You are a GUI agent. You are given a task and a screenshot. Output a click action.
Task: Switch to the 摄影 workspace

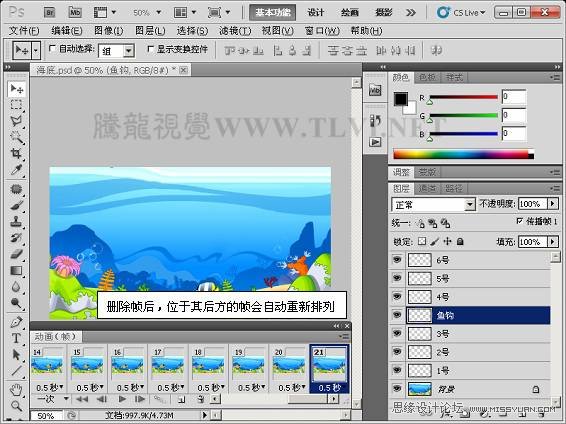384,13
